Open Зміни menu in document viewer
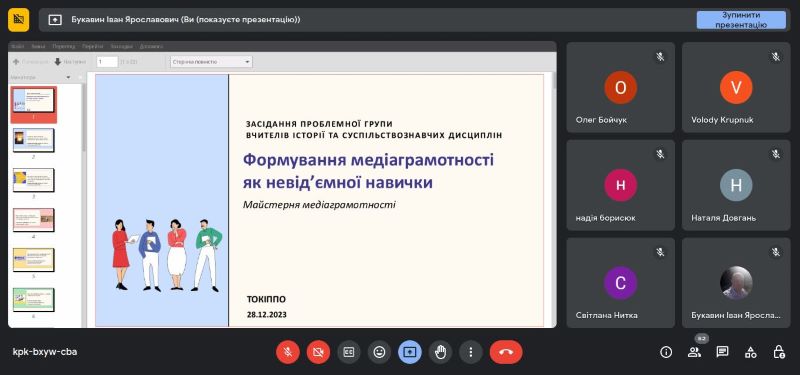The image size is (800, 375). 38,46
